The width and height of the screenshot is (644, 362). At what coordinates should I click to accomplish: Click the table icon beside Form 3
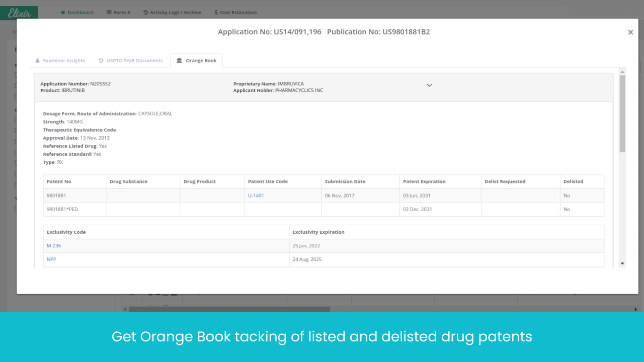tap(109, 13)
